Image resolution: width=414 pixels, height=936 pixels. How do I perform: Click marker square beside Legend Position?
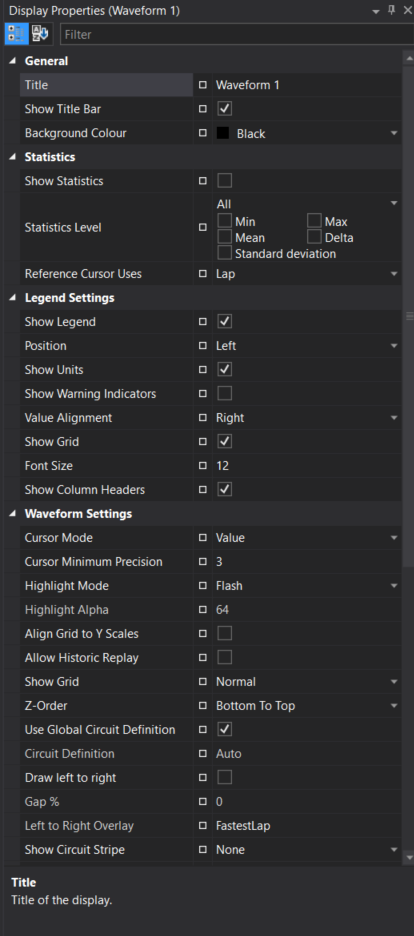coord(203,346)
